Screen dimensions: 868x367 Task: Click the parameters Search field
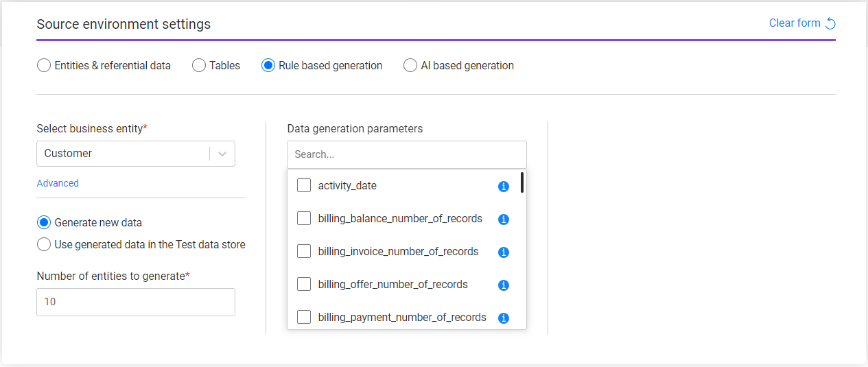(406, 154)
